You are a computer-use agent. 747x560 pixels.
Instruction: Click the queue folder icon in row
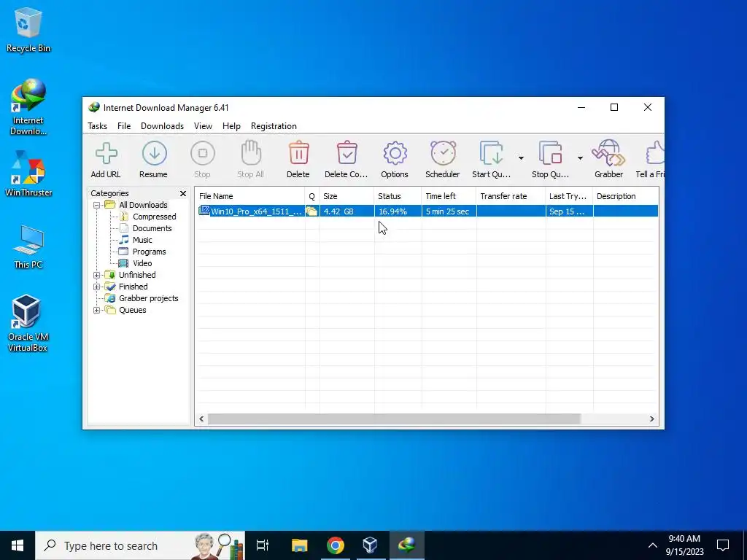(312, 211)
